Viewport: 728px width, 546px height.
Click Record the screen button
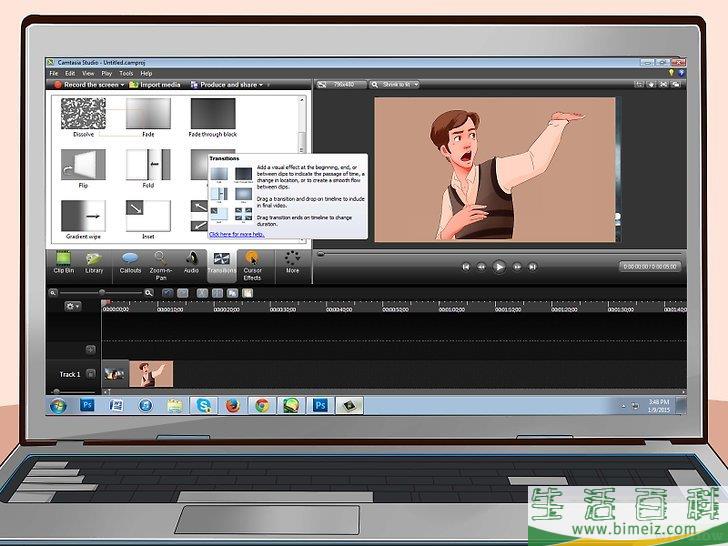(x=86, y=84)
